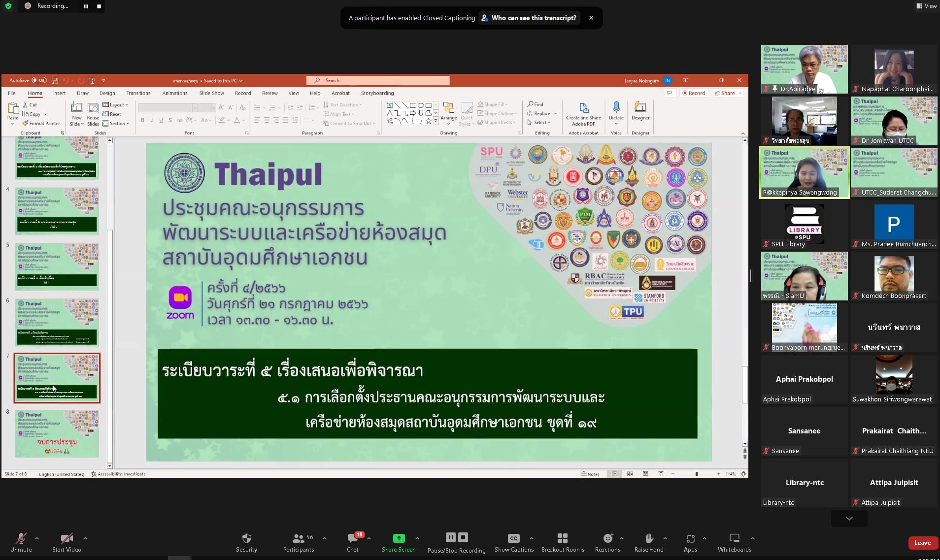Open the Chat panel
The height and width of the screenshot is (560, 940).
[352, 538]
